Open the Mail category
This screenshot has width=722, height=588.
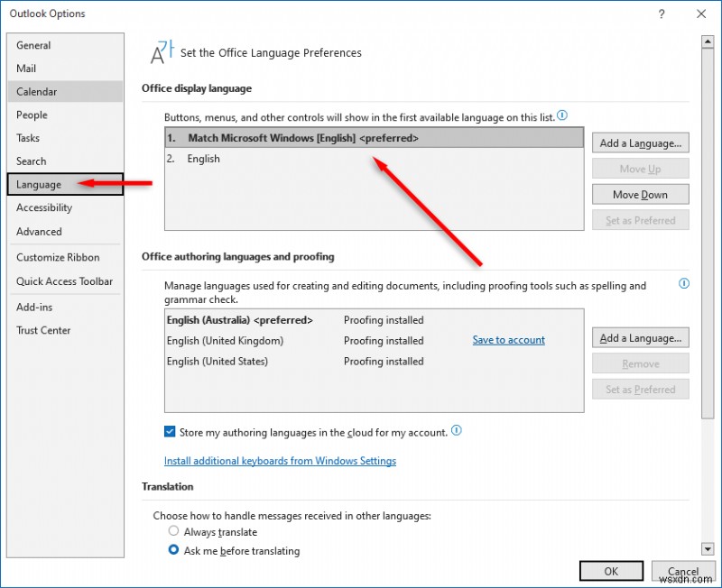click(65, 69)
